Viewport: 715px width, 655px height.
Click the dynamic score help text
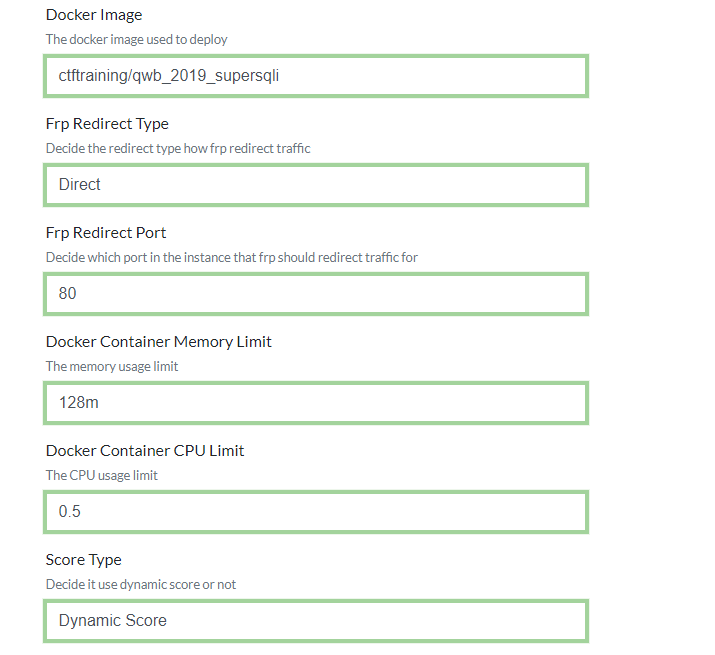[x=141, y=584]
